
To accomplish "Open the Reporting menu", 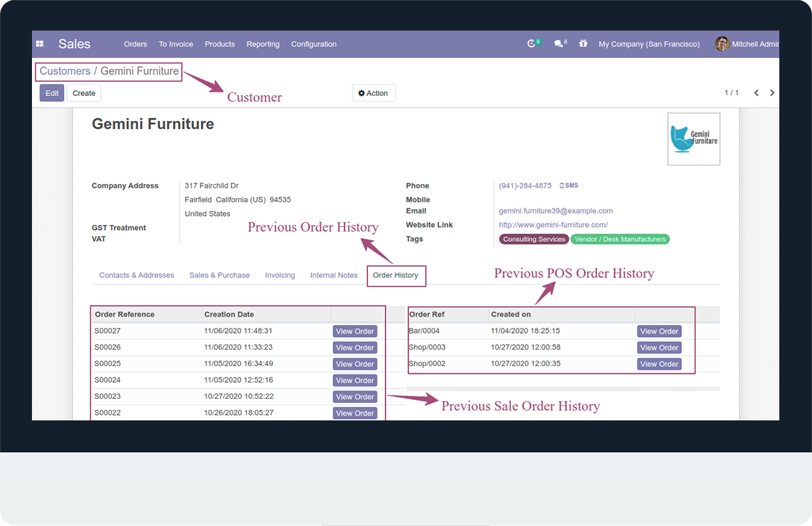I will coord(263,44).
